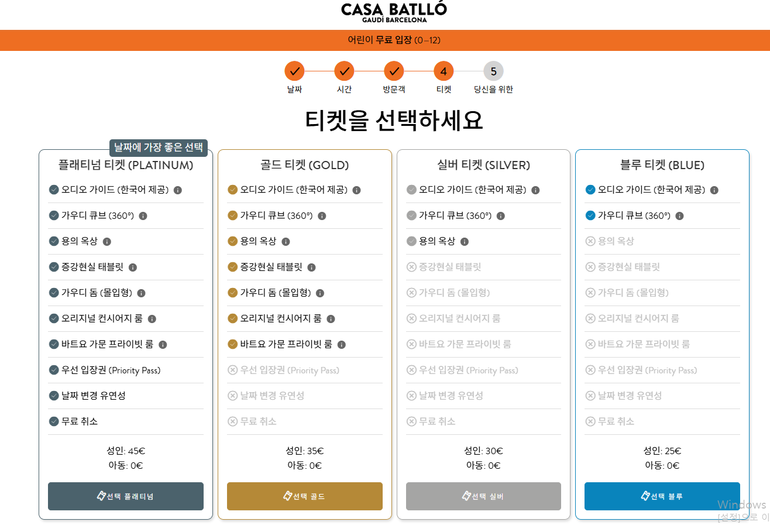The width and height of the screenshot is (770, 532).
Task: Click Casa Batlló logo at top
Action: (x=394, y=12)
